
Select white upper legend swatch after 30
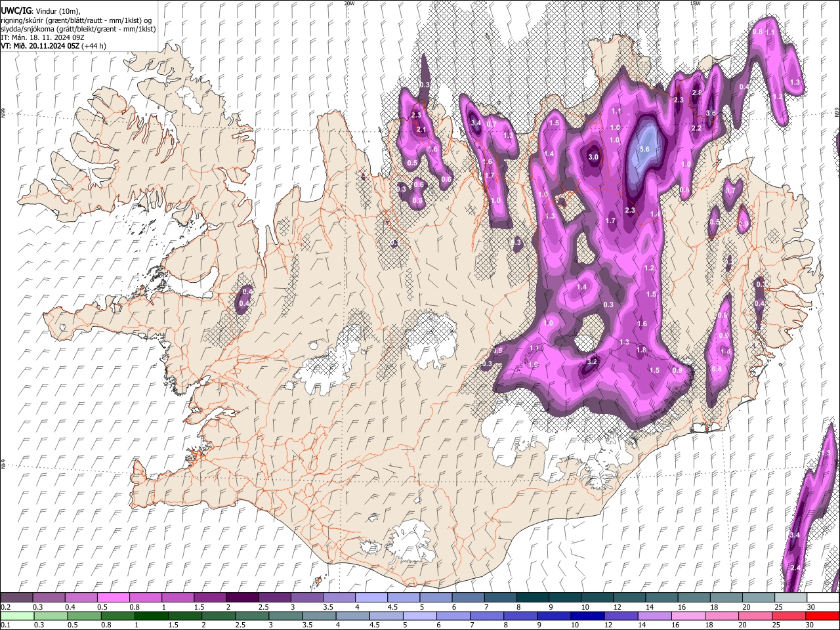pos(822,597)
